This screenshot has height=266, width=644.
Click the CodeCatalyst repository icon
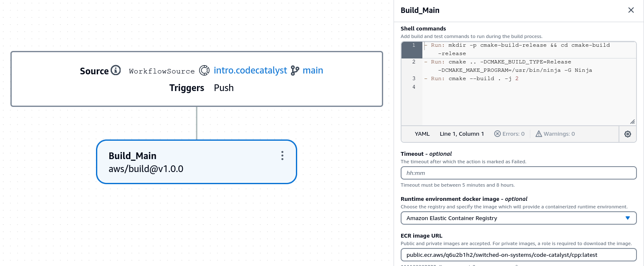204,71
